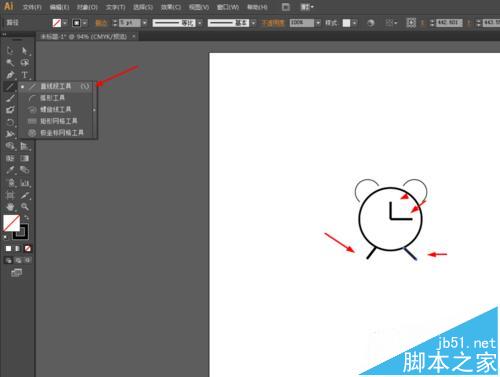The image size is (500, 377).
Task: Select the Direct Selection tool (white arrow)
Action: [24, 51]
